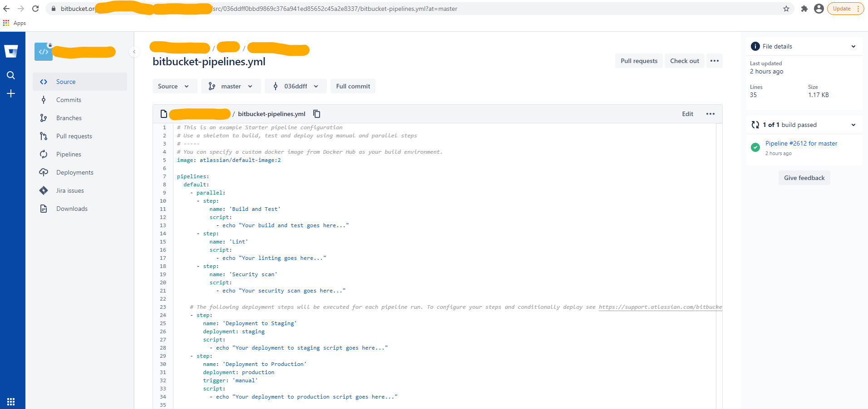Click the plus create icon
The image size is (868, 409).
(x=11, y=93)
